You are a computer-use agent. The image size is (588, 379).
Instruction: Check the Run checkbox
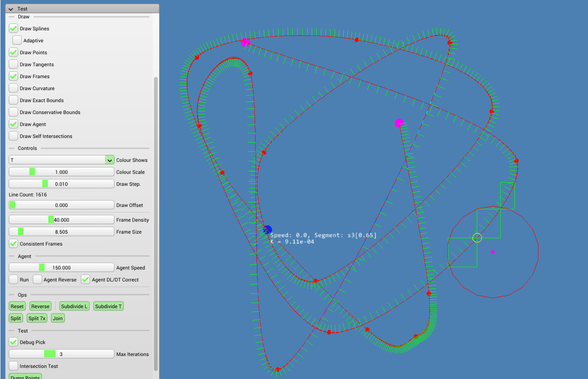14,280
